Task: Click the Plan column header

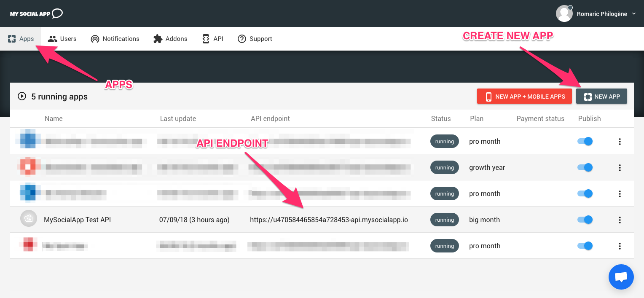Action: (x=477, y=118)
